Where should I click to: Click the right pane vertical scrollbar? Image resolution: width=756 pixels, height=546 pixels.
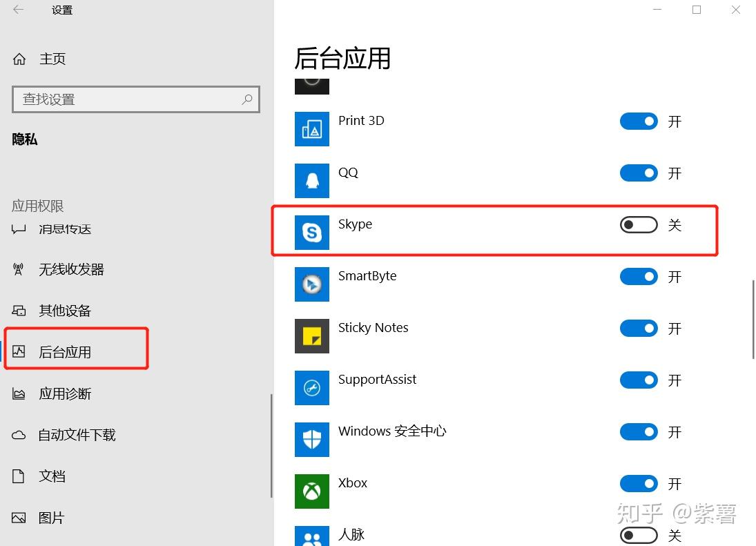click(x=753, y=320)
